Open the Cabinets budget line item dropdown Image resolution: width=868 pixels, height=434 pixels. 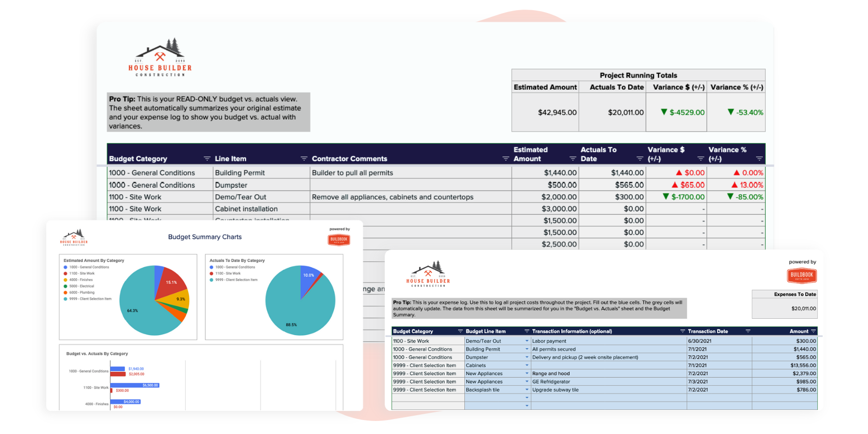pyautogui.click(x=527, y=365)
